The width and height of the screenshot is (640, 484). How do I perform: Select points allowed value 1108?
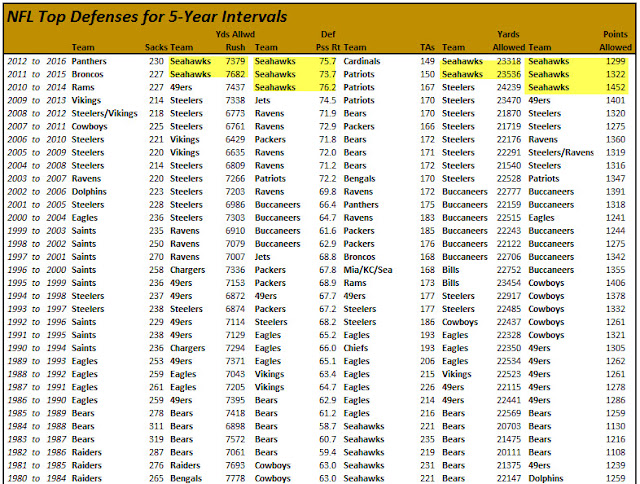click(x=616, y=453)
